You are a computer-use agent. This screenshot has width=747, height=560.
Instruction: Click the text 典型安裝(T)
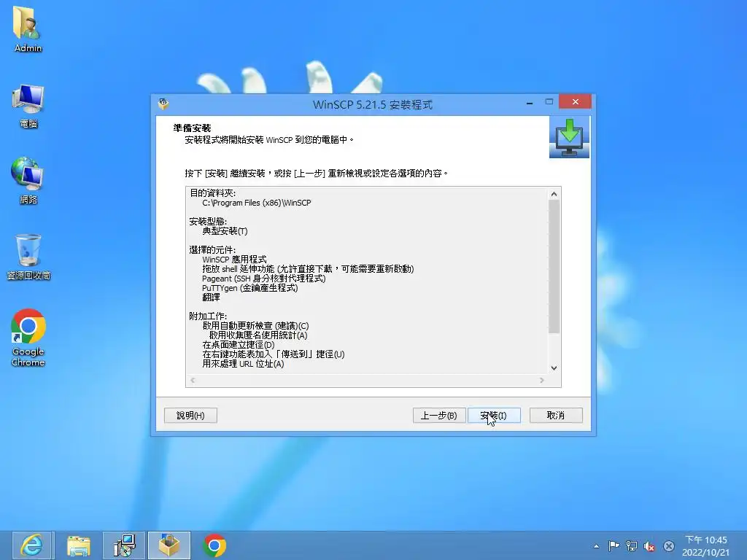coord(225,231)
